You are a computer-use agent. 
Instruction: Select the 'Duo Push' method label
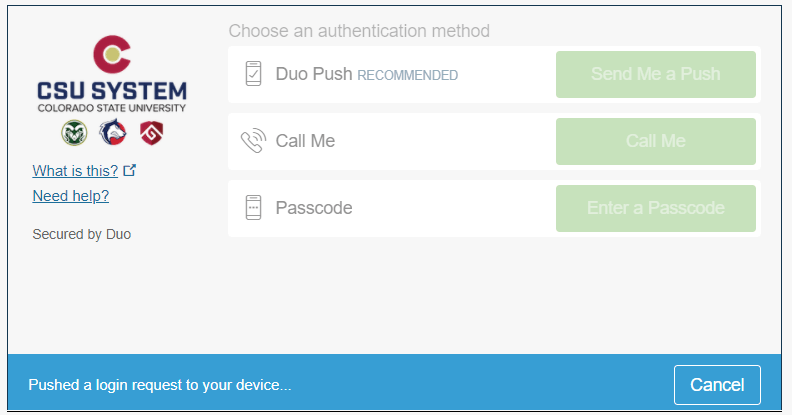coord(314,74)
